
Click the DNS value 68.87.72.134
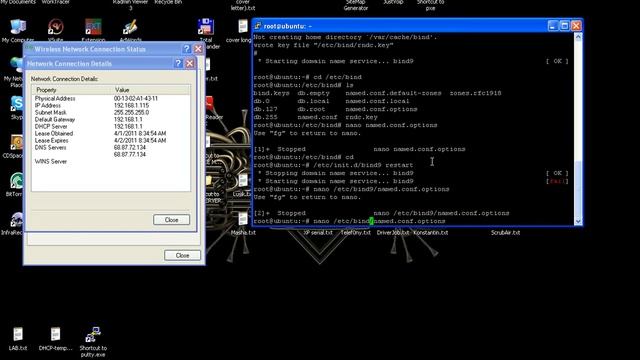(x=130, y=147)
